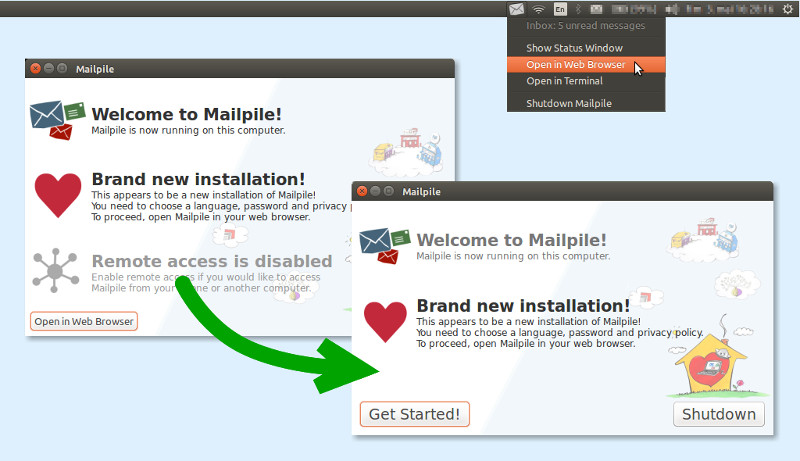Viewport: 800px width, 461px height.
Task: Click the back window's Mailpile title bar
Action: (x=240, y=68)
